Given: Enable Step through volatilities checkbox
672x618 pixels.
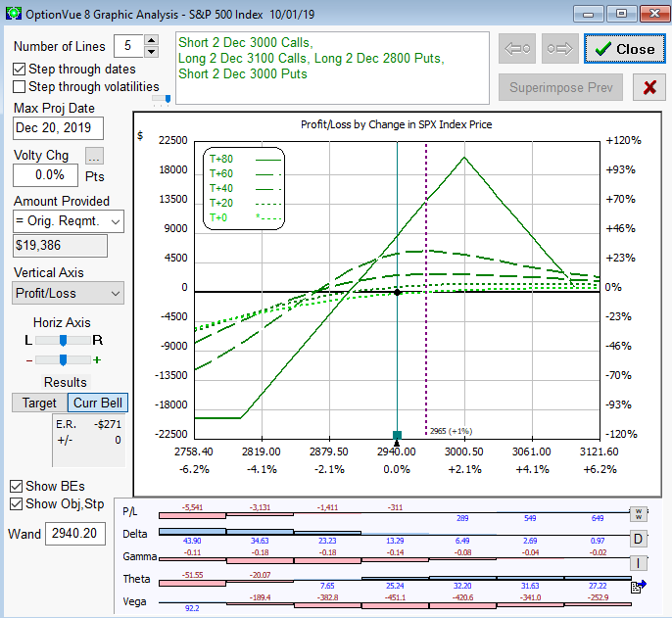Looking at the screenshot, I should pyautogui.click(x=21, y=87).
